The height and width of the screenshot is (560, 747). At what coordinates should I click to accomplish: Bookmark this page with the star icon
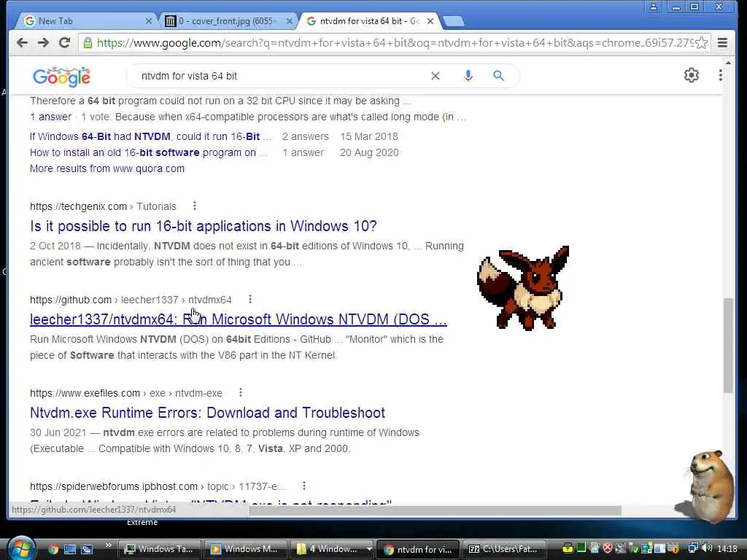pos(701,43)
